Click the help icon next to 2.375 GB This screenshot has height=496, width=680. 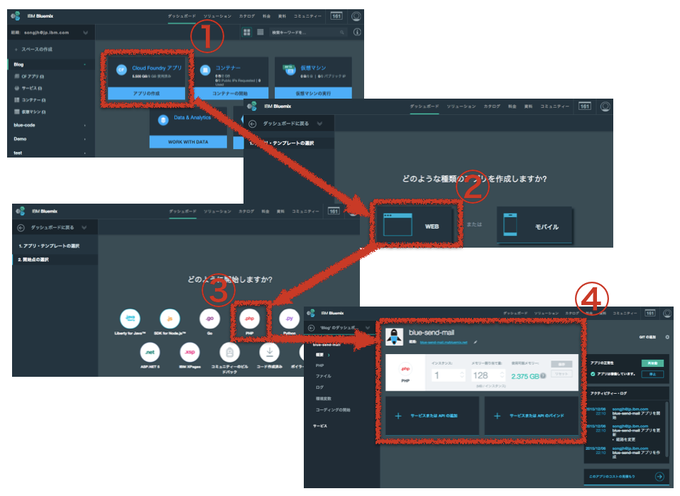pyautogui.click(x=543, y=376)
